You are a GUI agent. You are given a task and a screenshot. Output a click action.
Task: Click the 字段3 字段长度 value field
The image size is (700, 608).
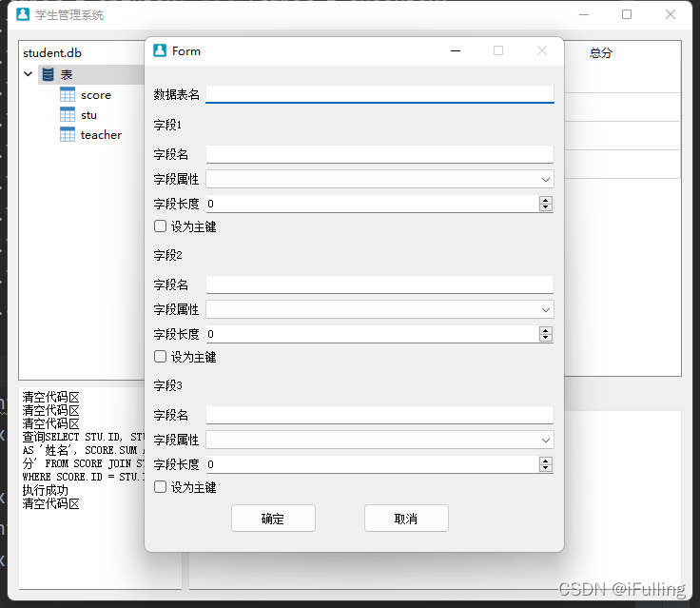(x=372, y=464)
